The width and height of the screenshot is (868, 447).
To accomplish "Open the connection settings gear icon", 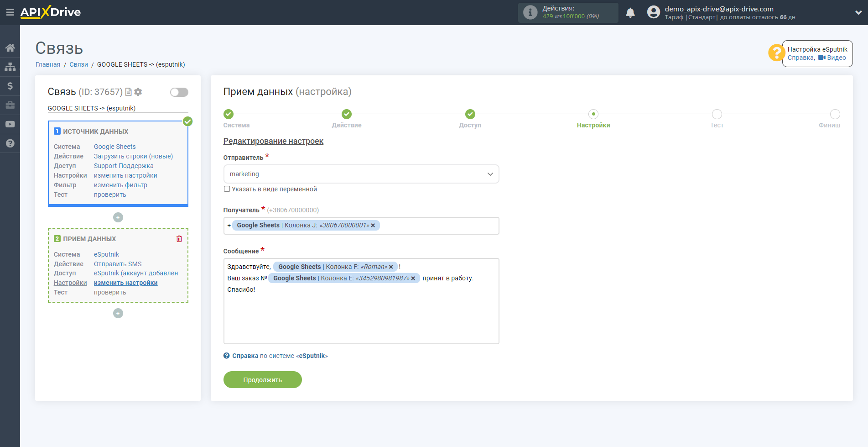I will pos(138,92).
